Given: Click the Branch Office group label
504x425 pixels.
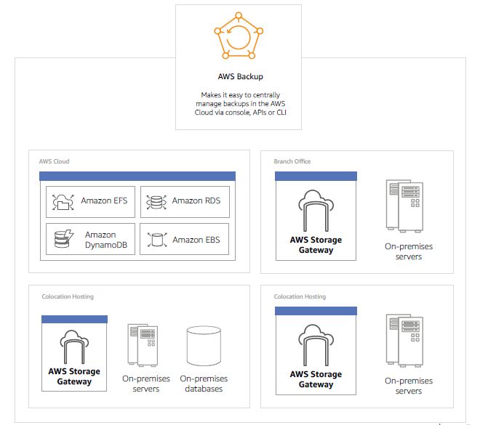Looking at the screenshot, I should pyautogui.click(x=292, y=161).
